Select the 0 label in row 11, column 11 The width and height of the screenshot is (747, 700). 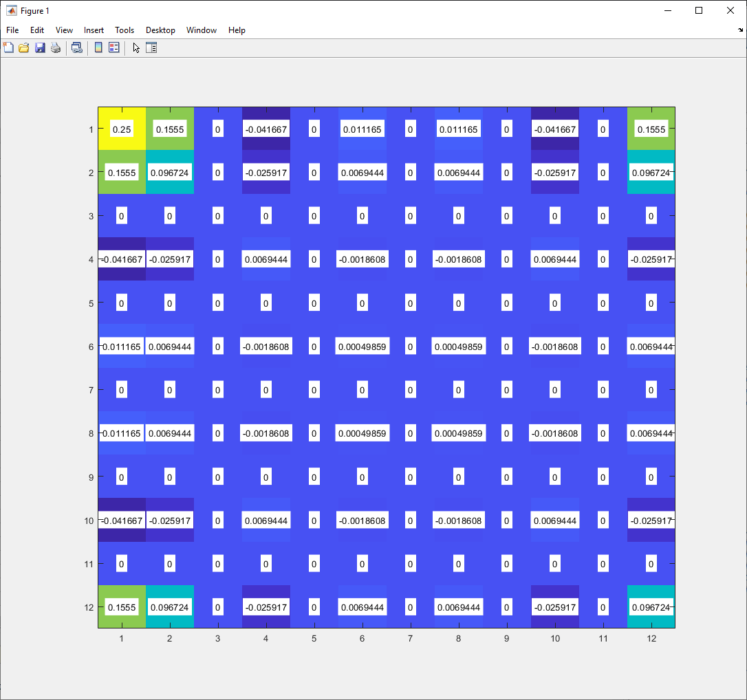click(x=603, y=564)
